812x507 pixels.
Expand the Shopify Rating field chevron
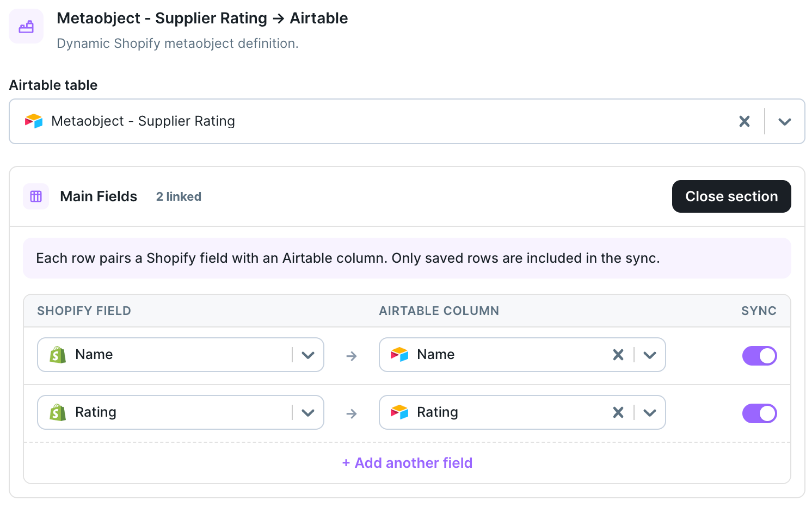(x=308, y=413)
